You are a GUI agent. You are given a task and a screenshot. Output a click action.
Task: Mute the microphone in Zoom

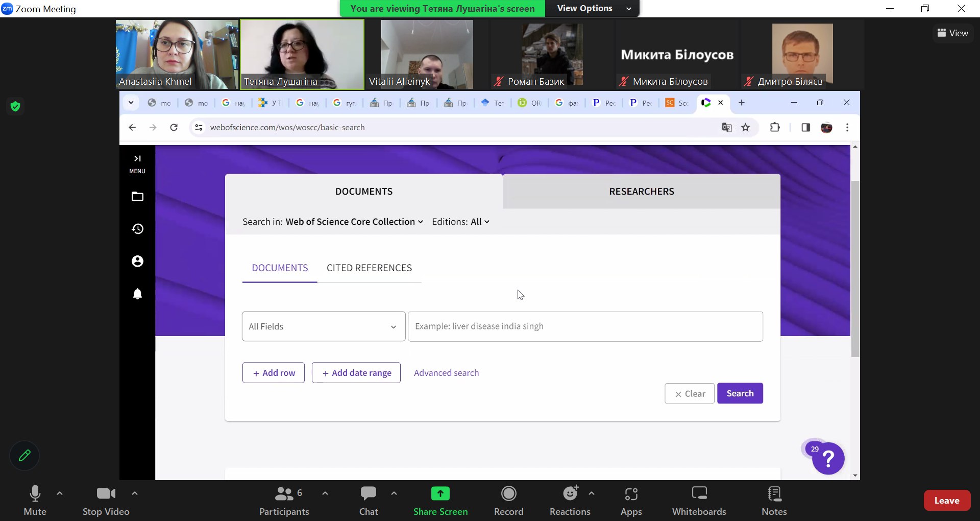35,501
